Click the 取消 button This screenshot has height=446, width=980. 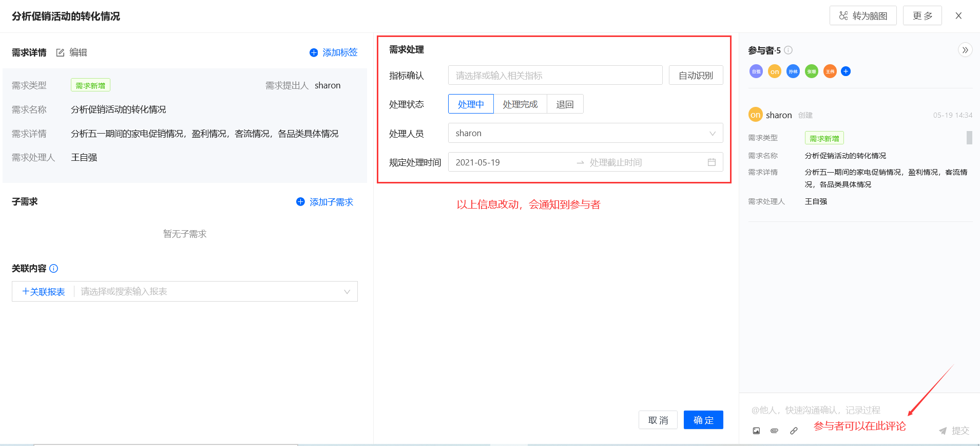coord(658,420)
